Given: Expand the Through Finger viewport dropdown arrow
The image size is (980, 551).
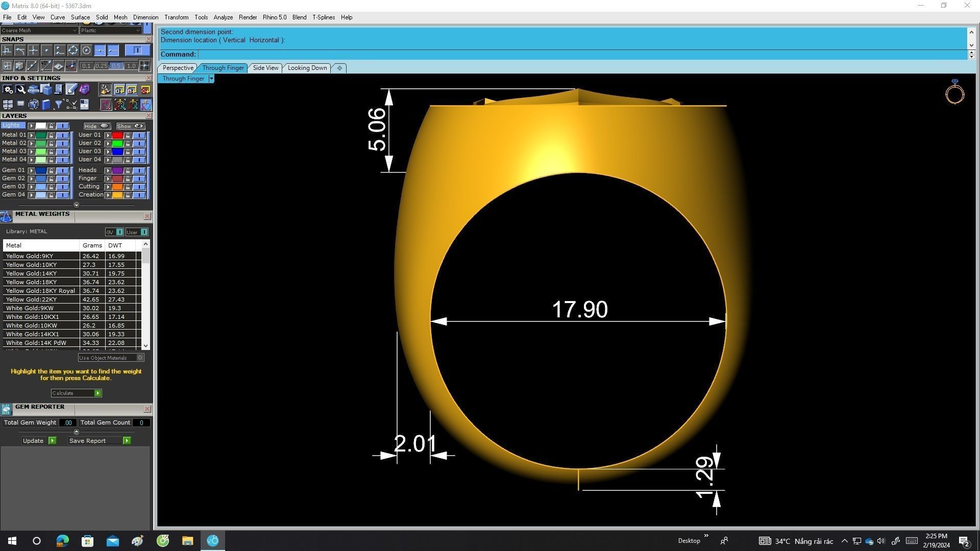Looking at the screenshot, I should coord(211,79).
